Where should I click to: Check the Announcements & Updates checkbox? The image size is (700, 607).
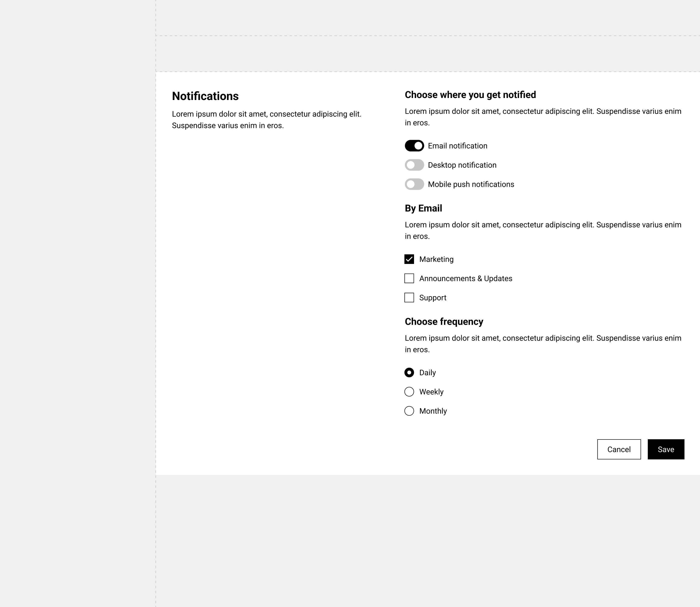(x=409, y=278)
